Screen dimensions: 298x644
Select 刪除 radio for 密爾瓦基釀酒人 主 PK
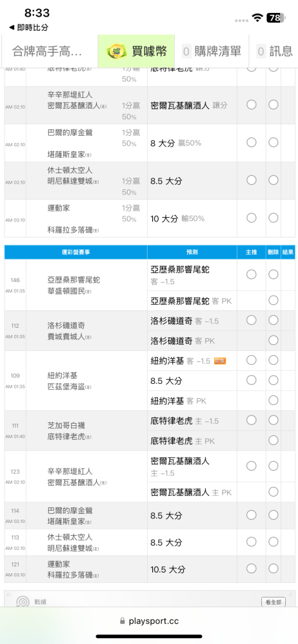(273, 491)
